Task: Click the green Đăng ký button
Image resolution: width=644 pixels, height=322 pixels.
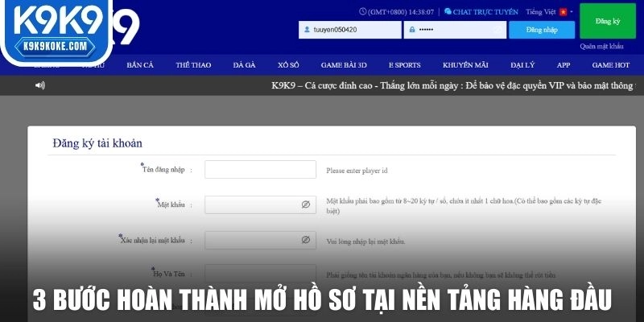Action: [x=608, y=22]
